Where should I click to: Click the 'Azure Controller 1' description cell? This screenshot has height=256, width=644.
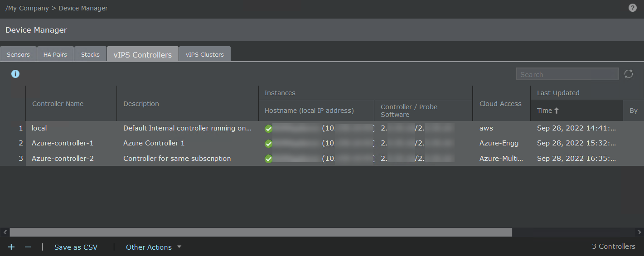click(154, 143)
